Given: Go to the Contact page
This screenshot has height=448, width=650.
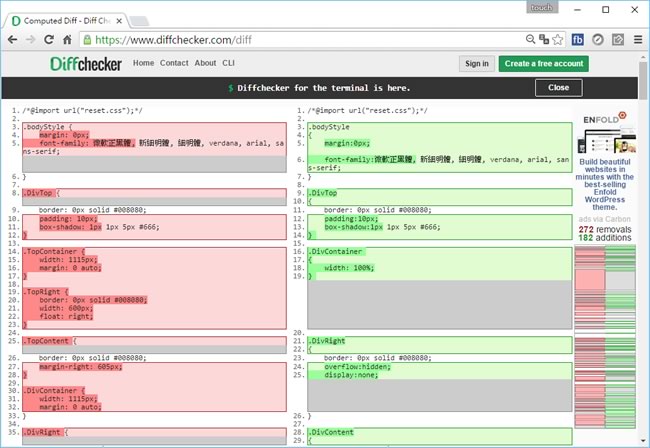Looking at the screenshot, I should [174, 63].
